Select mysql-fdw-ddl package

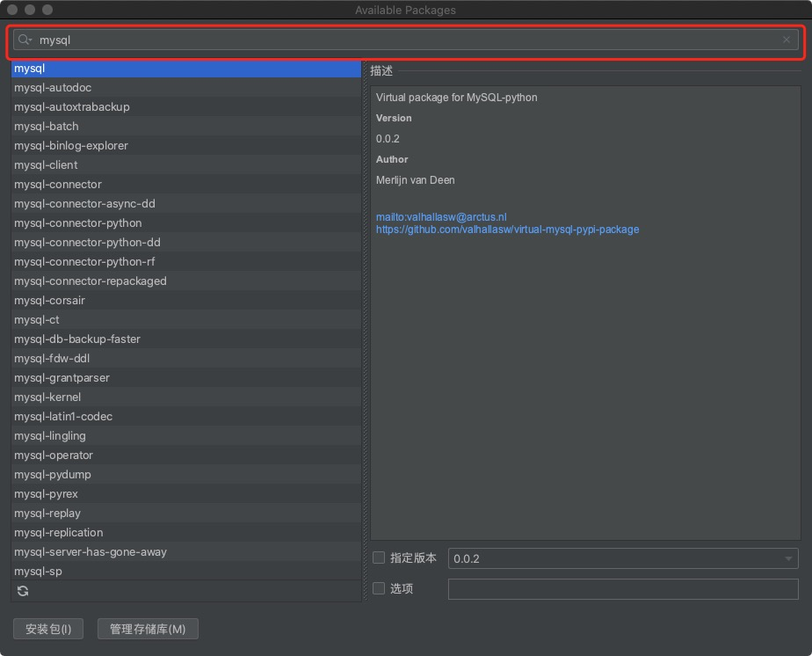pyautogui.click(x=186, y=359)
